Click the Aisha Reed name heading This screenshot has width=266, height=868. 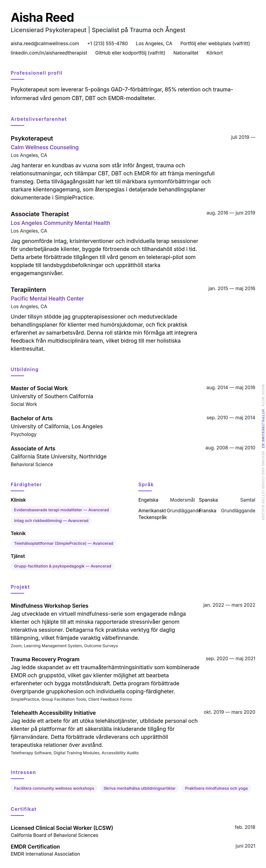pos(43,18)
